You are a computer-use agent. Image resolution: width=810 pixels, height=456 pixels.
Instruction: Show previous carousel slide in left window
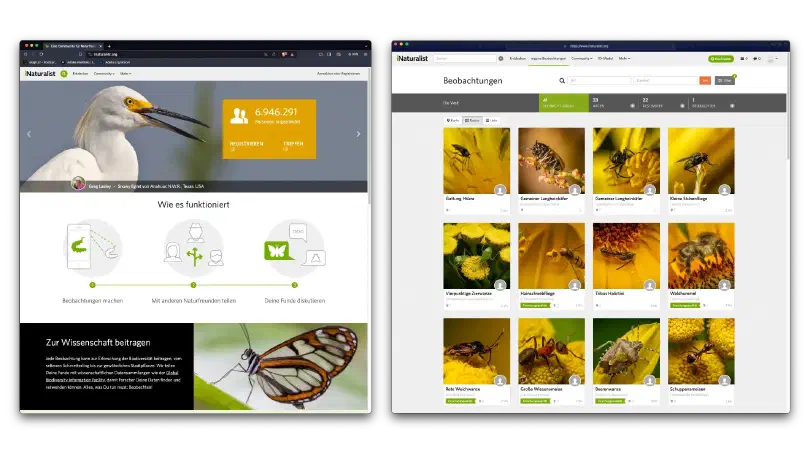click(29, 134)
